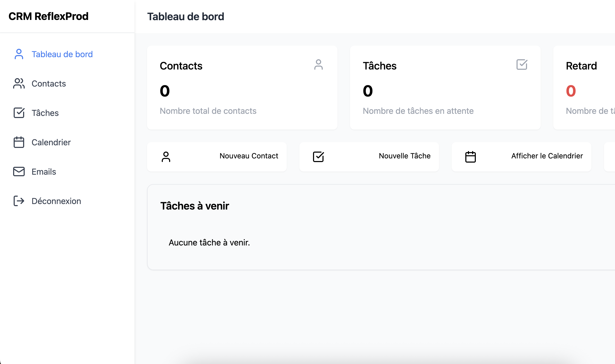
Task: Click the check-square icon on Tâches card
Action: click(522, 65)
